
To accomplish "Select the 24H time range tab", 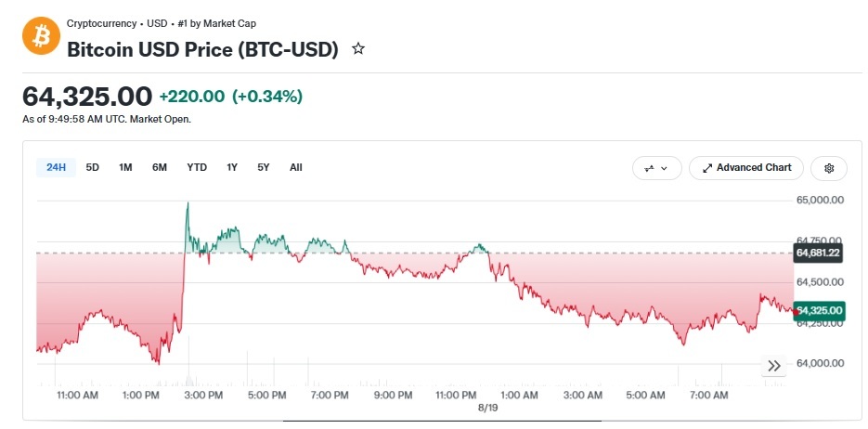I will click(56, 168).
